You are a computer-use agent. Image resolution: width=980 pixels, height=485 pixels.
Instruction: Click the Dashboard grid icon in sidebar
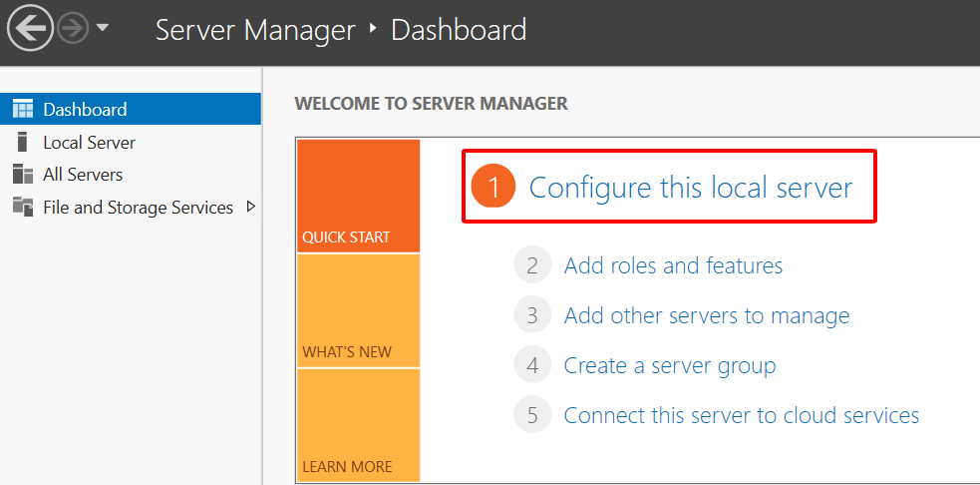[22, 109]
